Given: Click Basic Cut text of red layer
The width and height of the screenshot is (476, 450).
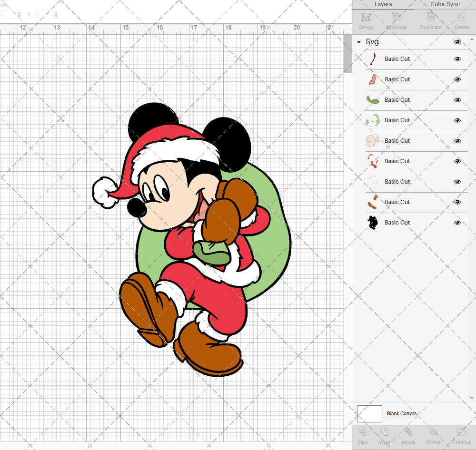Looking at the screenshot, I should tap(397, 161).
